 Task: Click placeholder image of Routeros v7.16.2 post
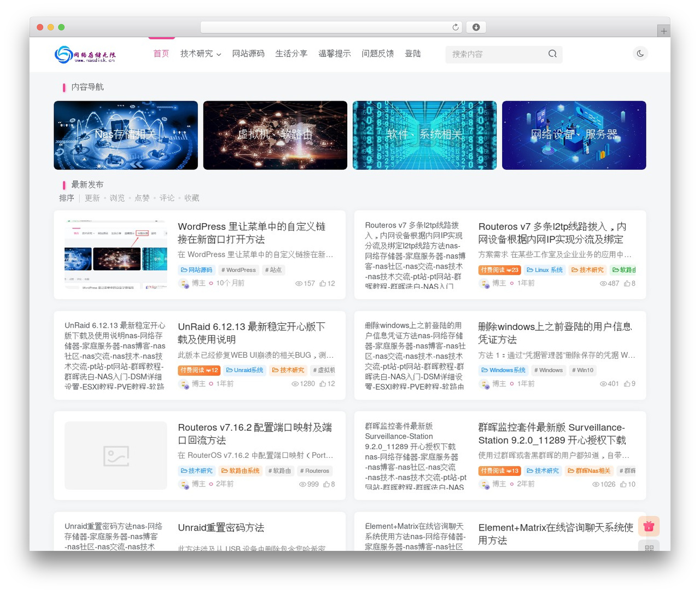[x=116, y=456]
